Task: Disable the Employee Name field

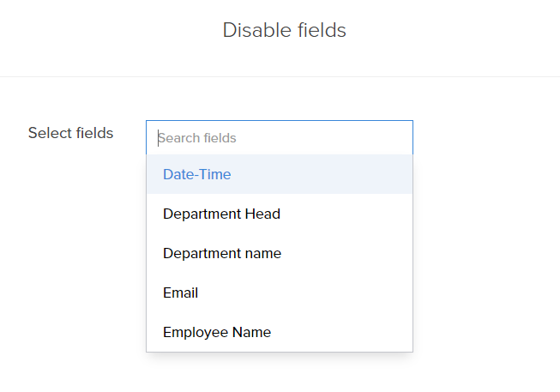Action: click(x=217, y=332)
